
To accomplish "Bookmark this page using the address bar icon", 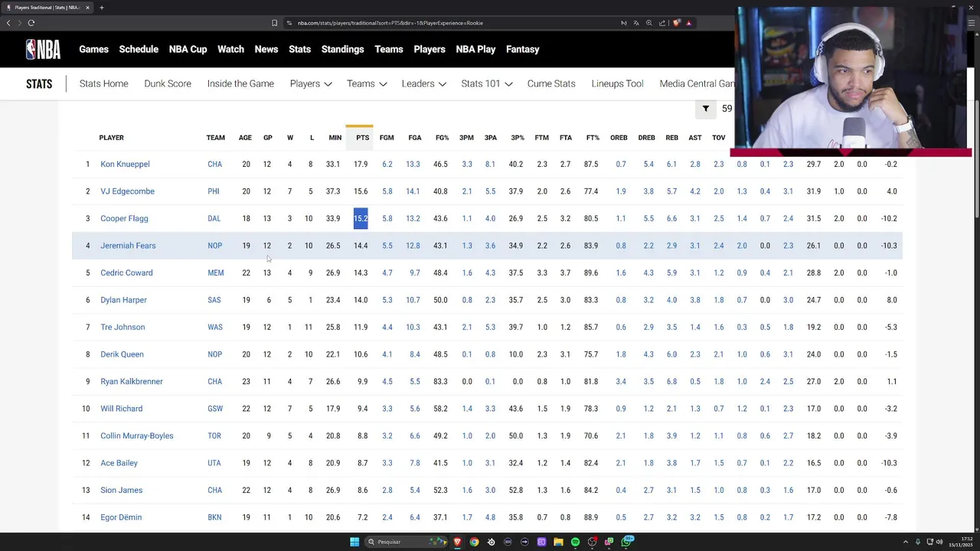I will click(274, 23).
